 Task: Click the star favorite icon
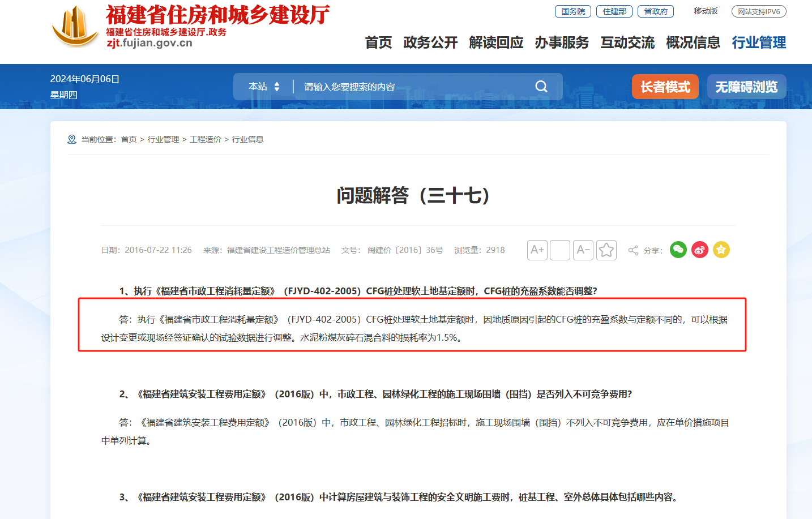click(606, 250)
